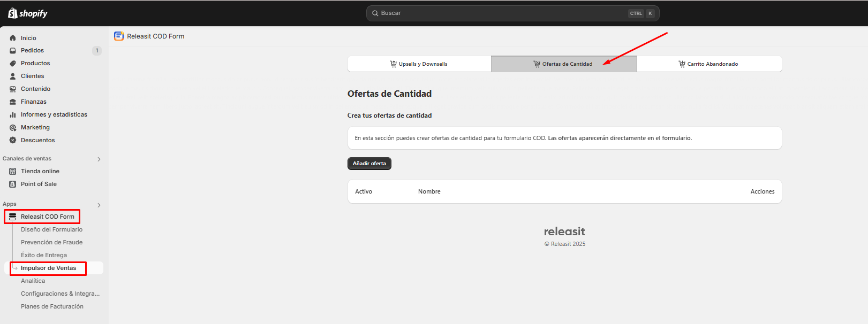Open Prevención de Fraude

coord(51,243)
